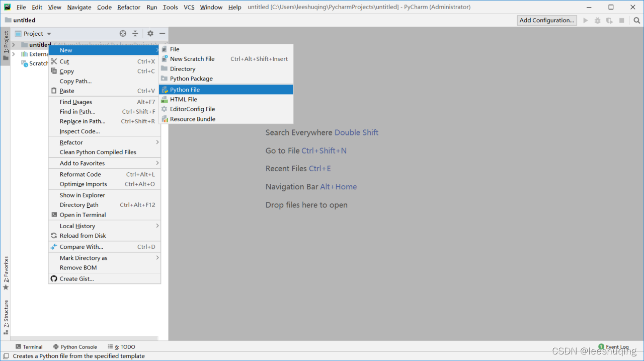Select Copy Path... menu entry
Viewport: 644px width, 361px height.
(x=105, y=81)
